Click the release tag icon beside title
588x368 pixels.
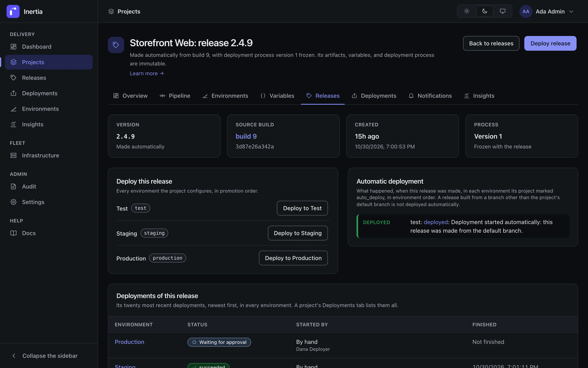click(116, 45)
